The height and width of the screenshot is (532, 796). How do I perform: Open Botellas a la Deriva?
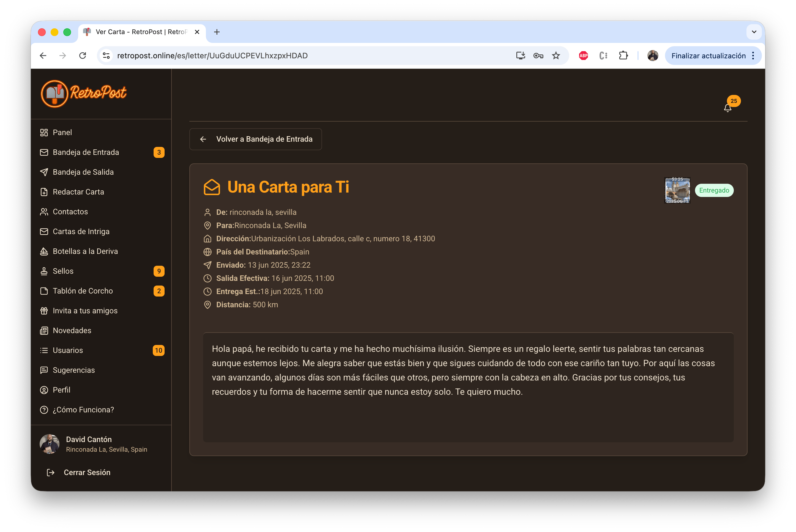pyautogui.click(x=85, y=251)
